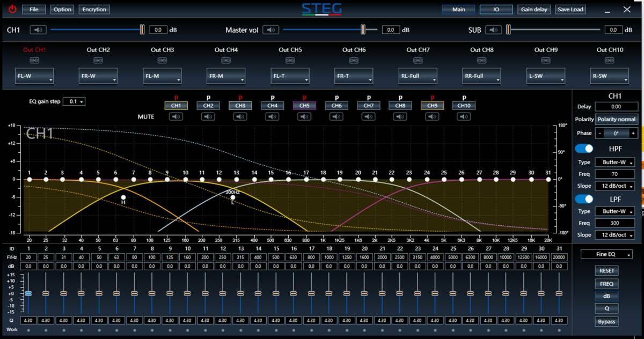Mute CH7 speaker icon in EQ row

[x=368, y=116]
